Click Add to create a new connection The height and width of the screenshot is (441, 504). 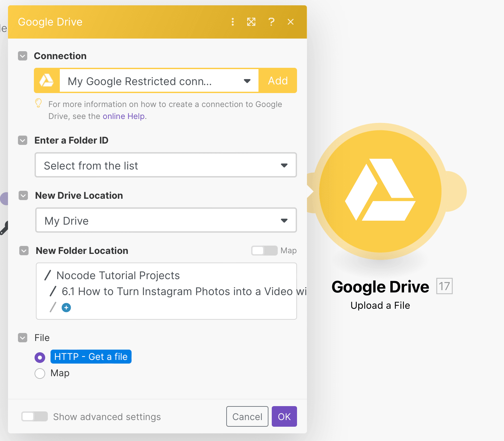[x=278, y=80]
